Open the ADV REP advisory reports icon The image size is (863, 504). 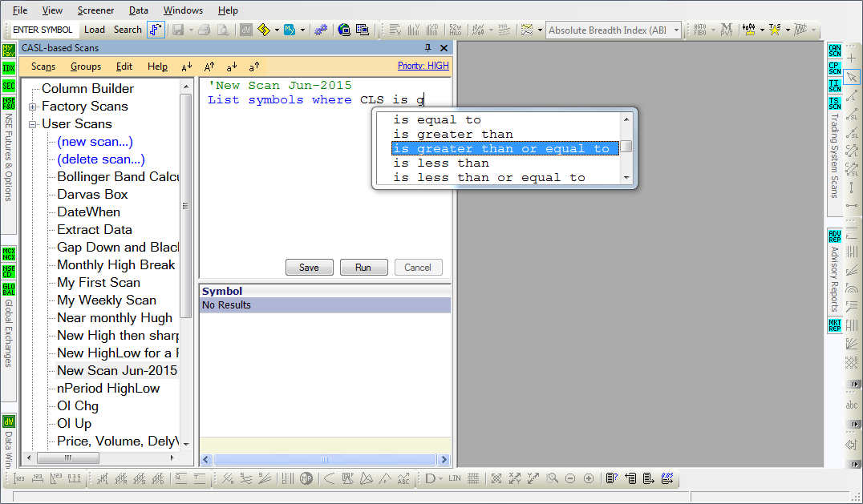point(834,236)
